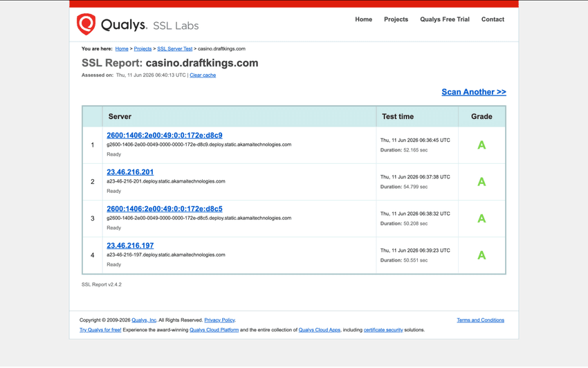Viewport: 588px width, 368px height.
Task: Open server 23.46.216.197 report
Action: pos(130,246)
